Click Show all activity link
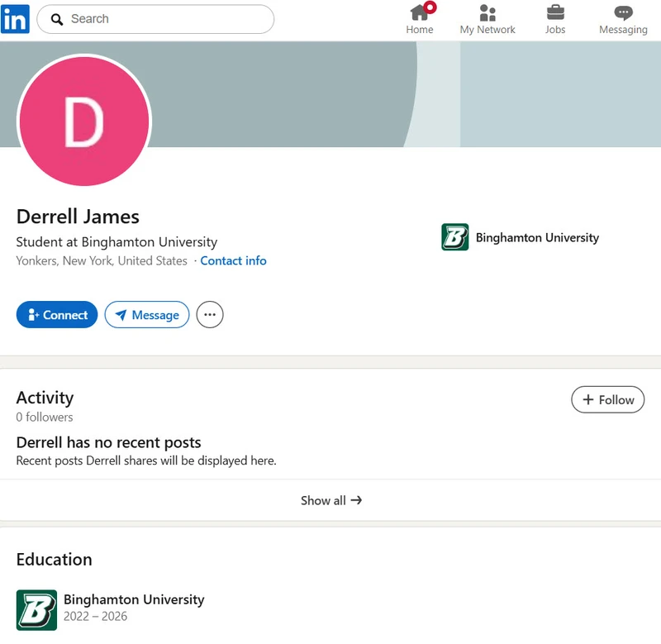This screenshot has width=661, height=644. tap(331, 500)
